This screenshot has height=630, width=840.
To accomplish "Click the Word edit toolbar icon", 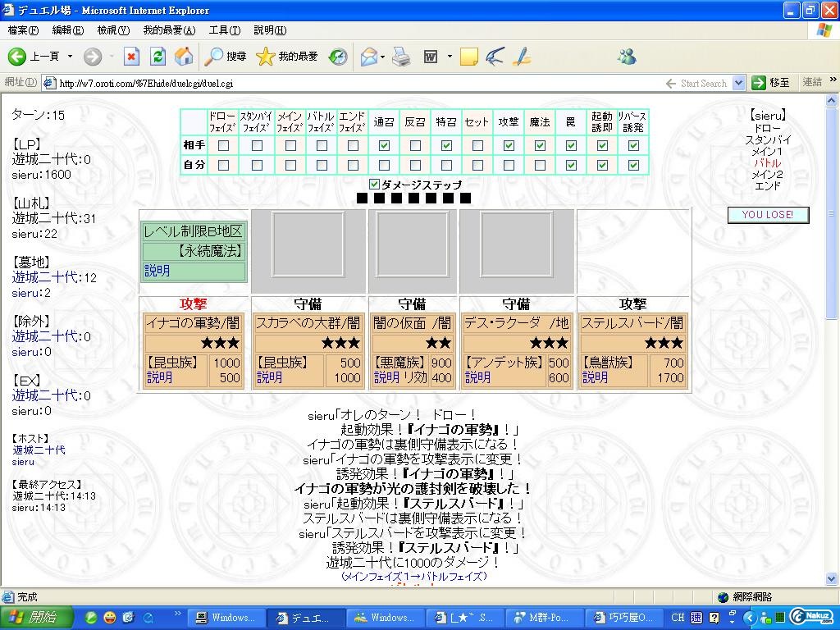I will coord(431,57).
